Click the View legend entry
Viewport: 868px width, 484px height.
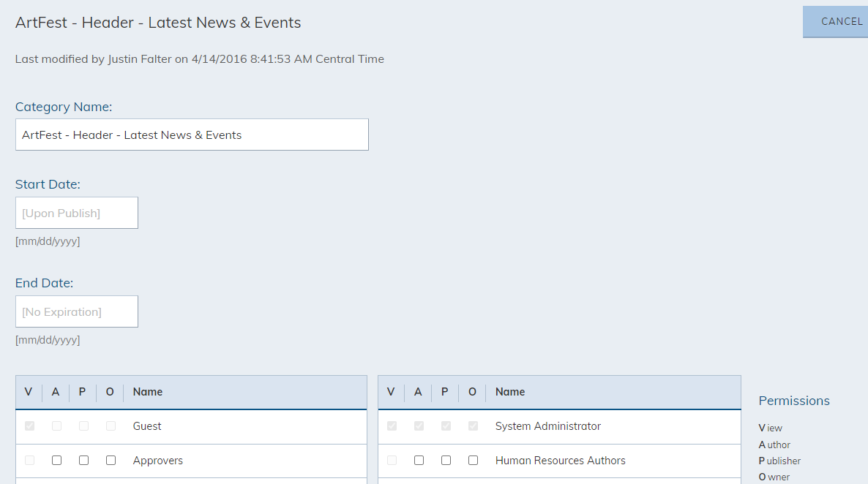[770, 428]
